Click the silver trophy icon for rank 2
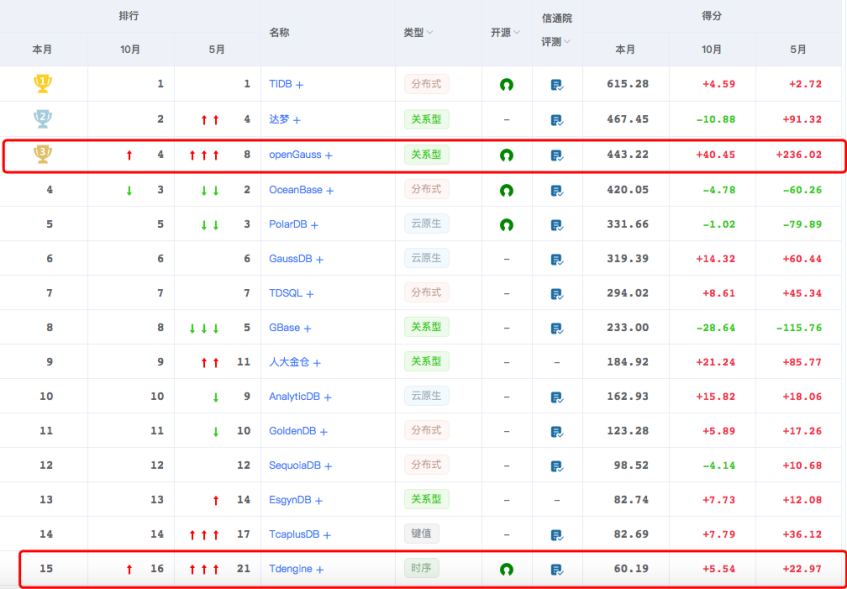Viewport: 847px width, 589px height. (43, 119)
